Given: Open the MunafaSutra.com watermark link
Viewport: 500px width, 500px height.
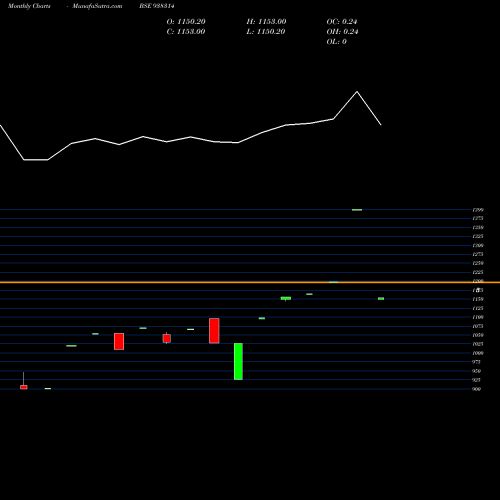Looking at the screenshot, I should 97,6.
